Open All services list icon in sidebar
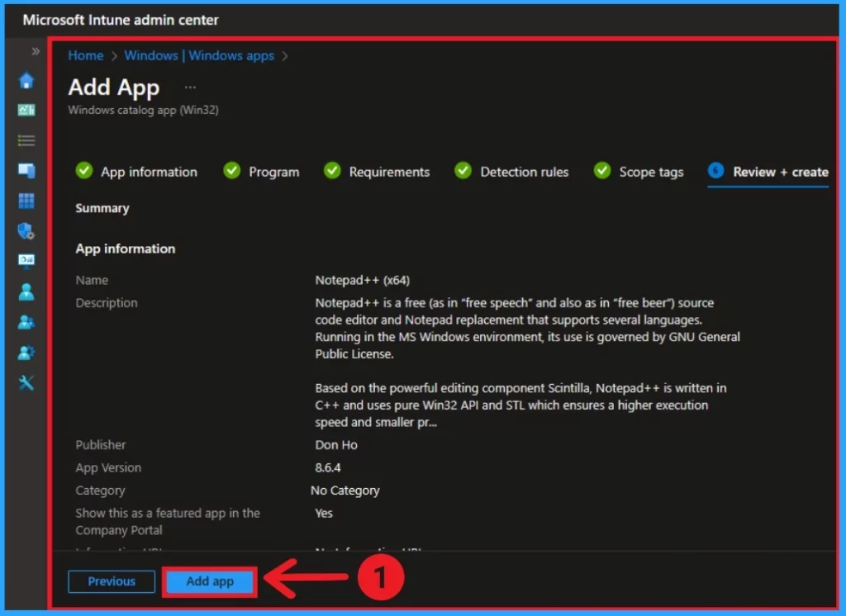Viewport: 846px width, 616px height. (26, 140)
